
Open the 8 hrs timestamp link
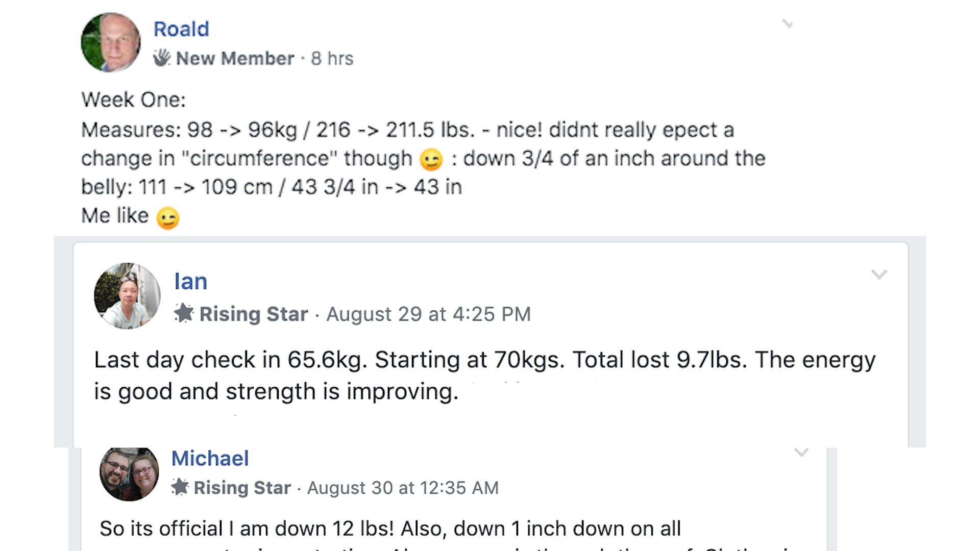tap(332, 58)
